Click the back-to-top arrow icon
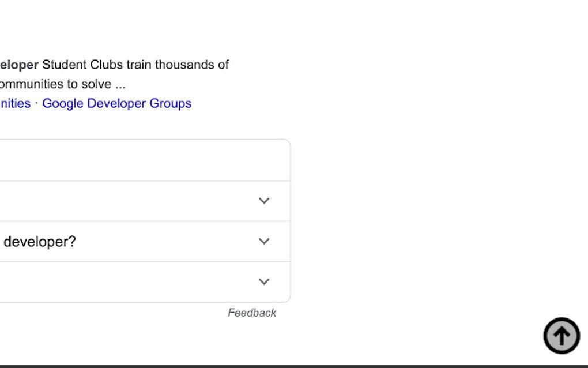This screenshot has height=368, width=588. (561, 335)
